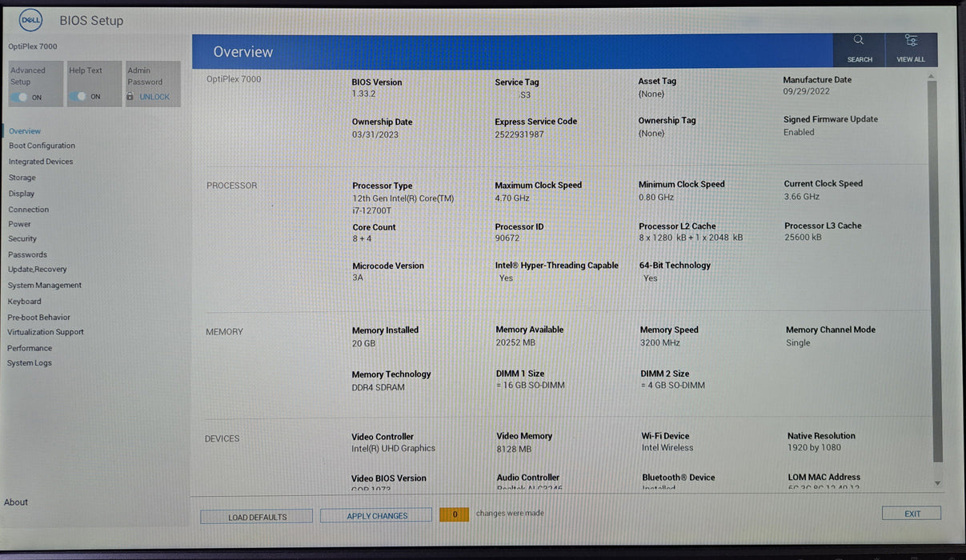Select Overview in the sidebar
Screen dimensions: 966x560
[x=25, y=131]
